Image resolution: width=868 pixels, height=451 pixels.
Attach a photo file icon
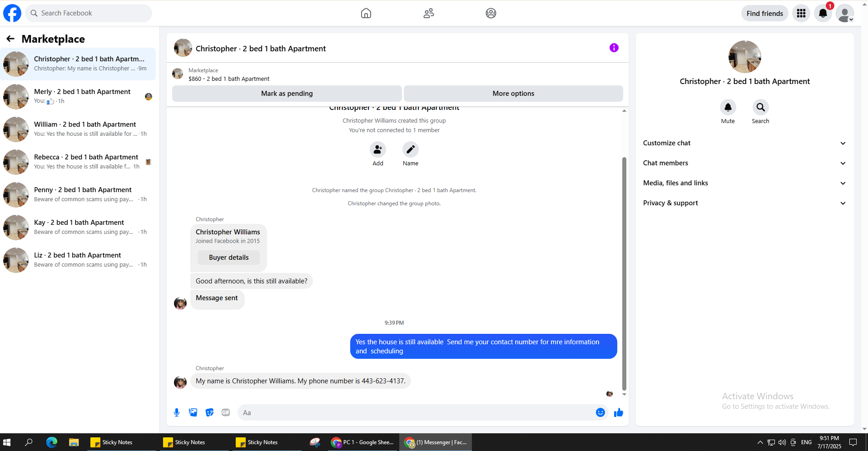(193, 412)
